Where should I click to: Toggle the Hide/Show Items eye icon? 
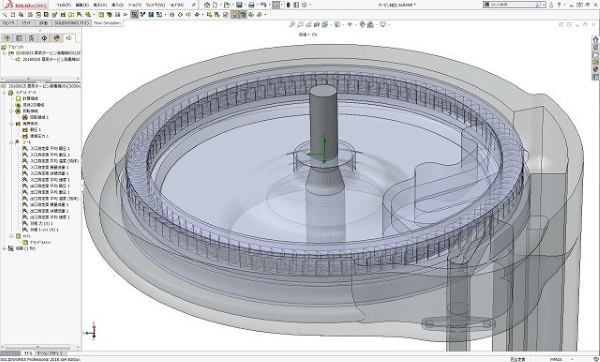tap(349, 24)
